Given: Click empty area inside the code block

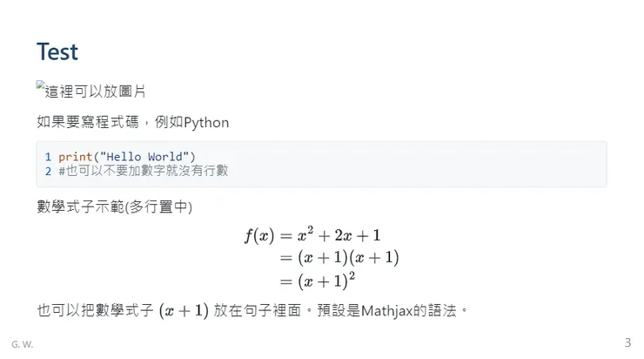Looking at the screenshot, I should (435, 164).
